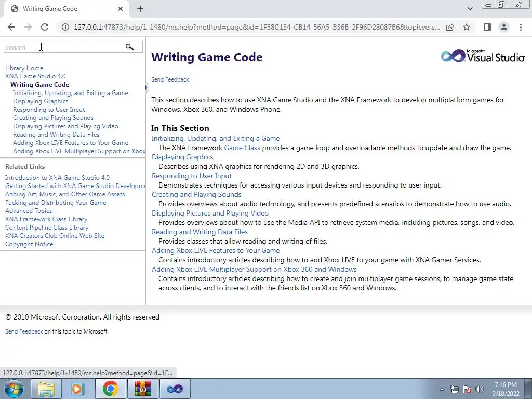Show hidden tray icons arrow

coord(442,389)
